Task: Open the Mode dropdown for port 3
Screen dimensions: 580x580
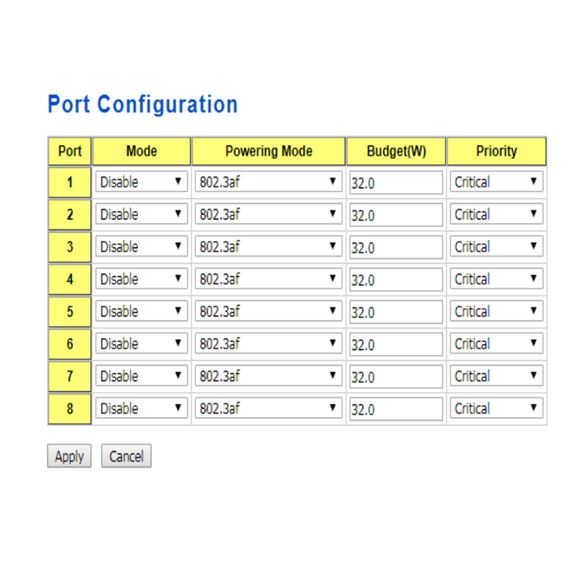Action: click(x=141, y=246)
